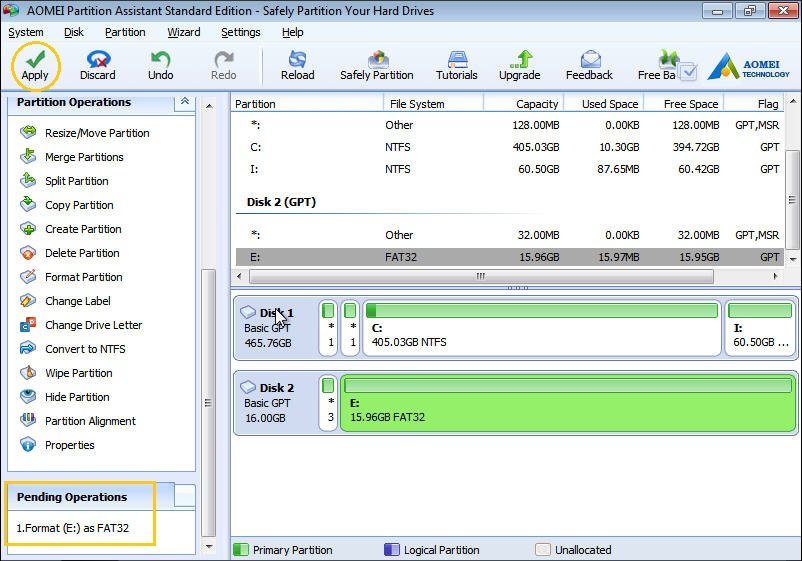Sort by Capacity column header
Viewport: 802px width, 561px height.
(524, 104)
